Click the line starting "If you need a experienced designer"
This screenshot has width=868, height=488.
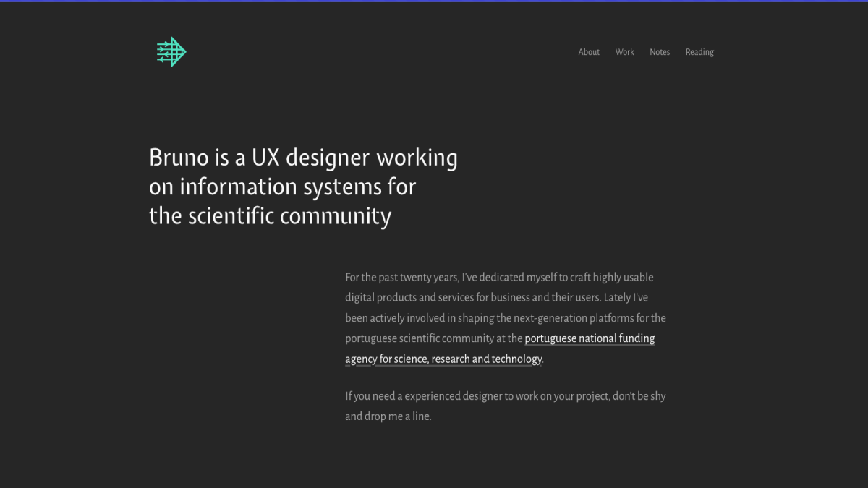(x=505, y=397)
